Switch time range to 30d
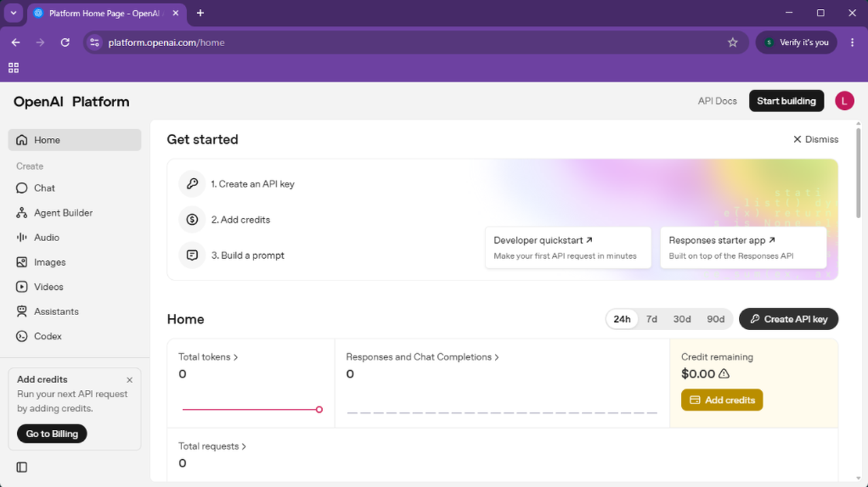Viewport: 868px width, 487px height. pos(682,319)
